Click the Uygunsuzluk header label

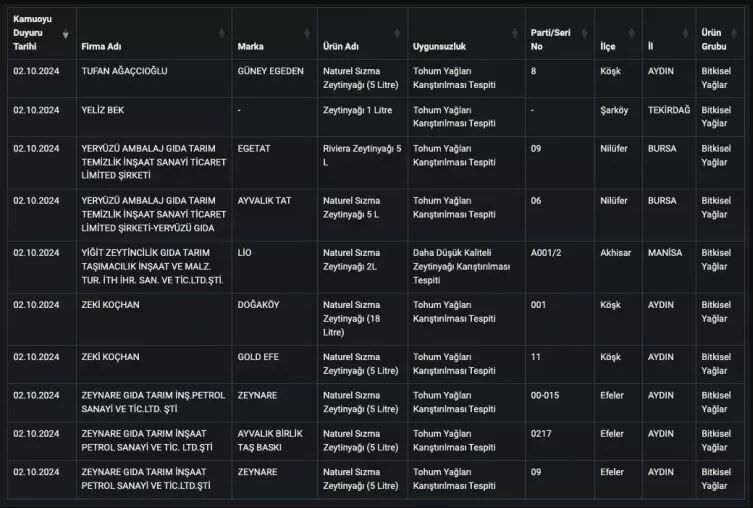click(x=439, y=47)
